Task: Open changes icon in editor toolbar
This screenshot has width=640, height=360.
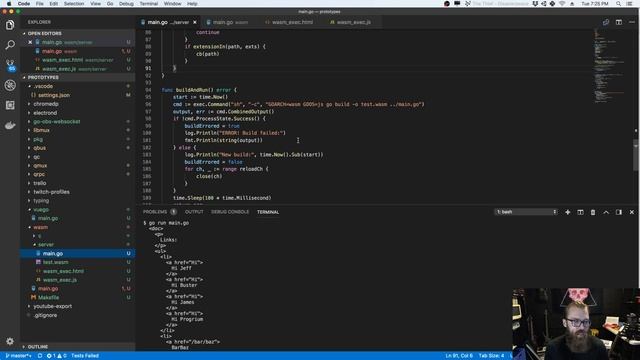Action: 606,22
